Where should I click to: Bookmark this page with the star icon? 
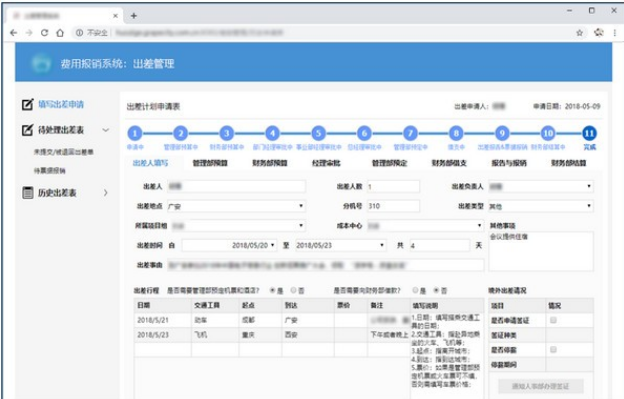tap(579, 33)
